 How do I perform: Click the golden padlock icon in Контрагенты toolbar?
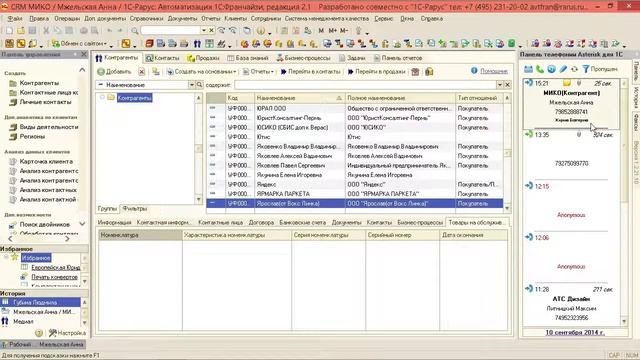(429, 71)
